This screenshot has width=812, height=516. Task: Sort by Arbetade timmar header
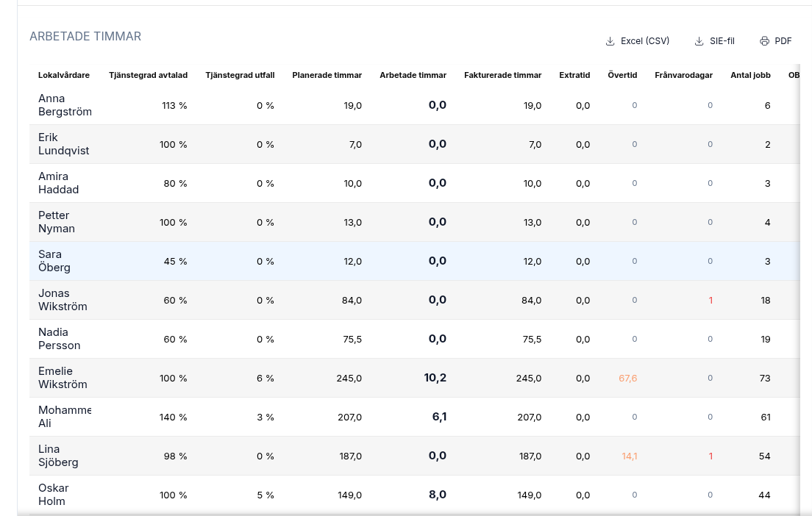click(413, 75)
